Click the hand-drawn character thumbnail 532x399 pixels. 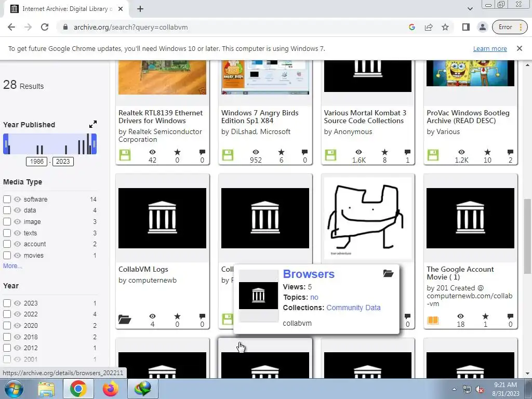(x=368, y=218)
